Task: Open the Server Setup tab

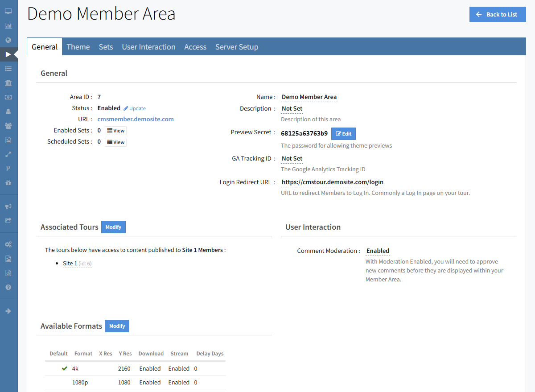Action: pos(236,47)
